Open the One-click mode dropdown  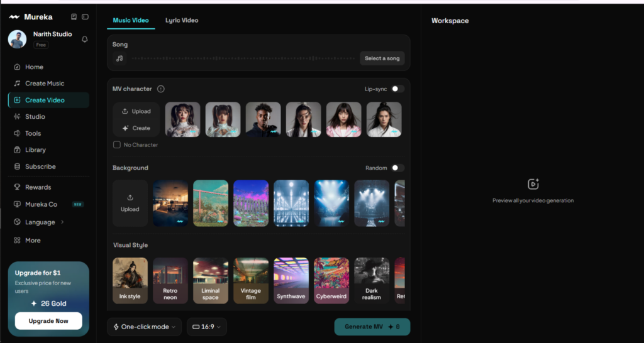[x=144, y=327]
